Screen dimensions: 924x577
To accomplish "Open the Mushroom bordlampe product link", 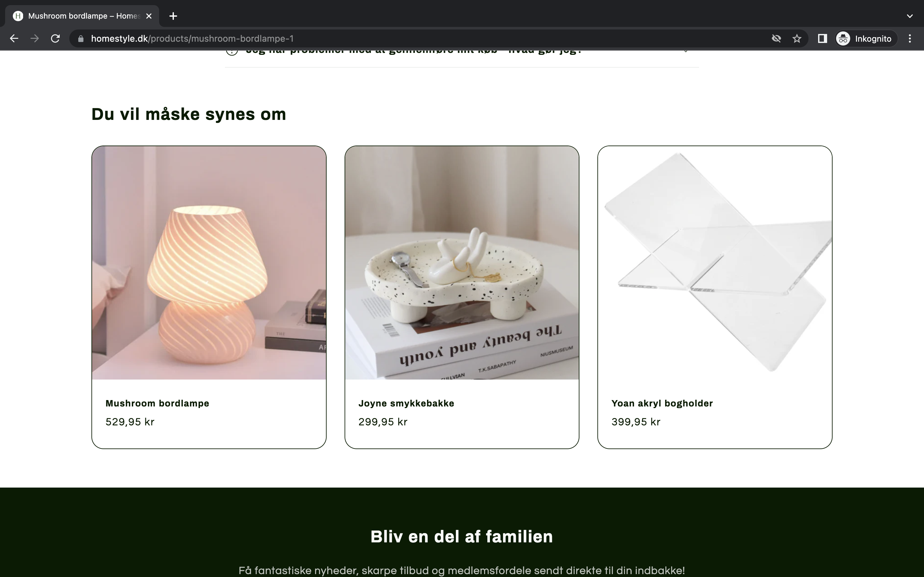I will (157, 403).
